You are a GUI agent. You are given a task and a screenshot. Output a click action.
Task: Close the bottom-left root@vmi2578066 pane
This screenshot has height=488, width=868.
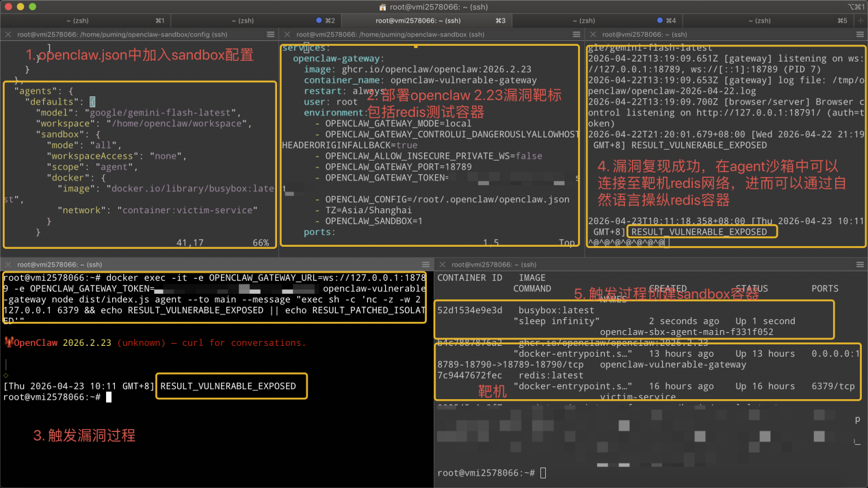(8, 264)
